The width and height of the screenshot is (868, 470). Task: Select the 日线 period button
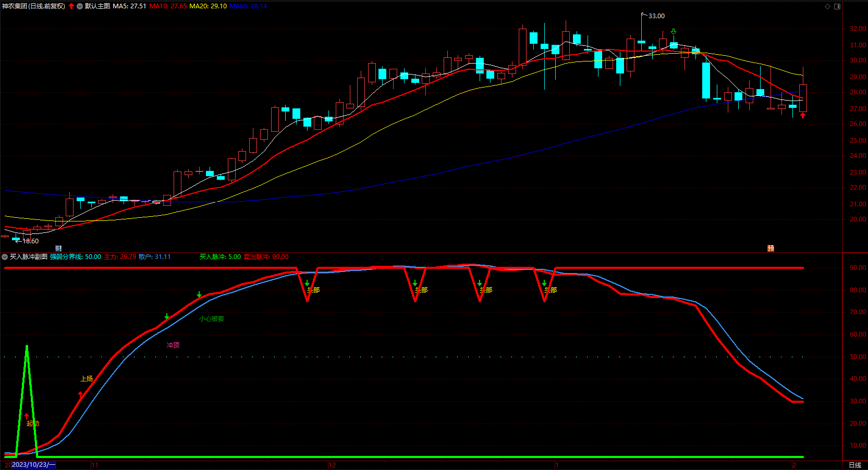tap(855, 465)
